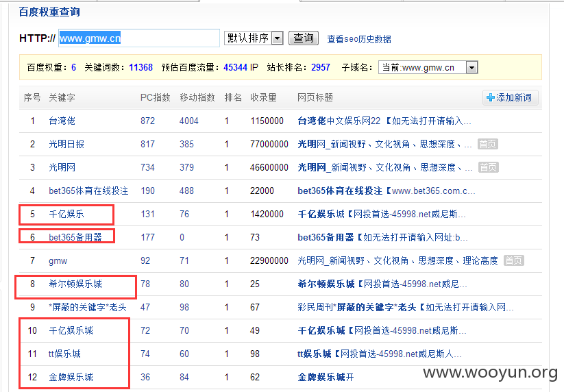Open page title 希尔顿娱乐城 网投首选
Image resolution: width=564 pixels, height=392 pixels.
pos(382,284)
